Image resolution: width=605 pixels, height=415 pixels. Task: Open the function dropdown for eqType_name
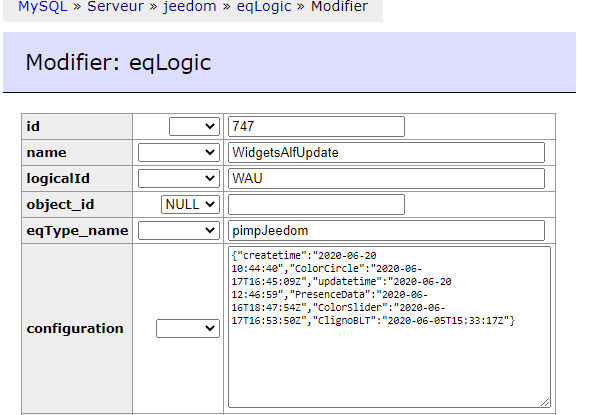[179, 231]
